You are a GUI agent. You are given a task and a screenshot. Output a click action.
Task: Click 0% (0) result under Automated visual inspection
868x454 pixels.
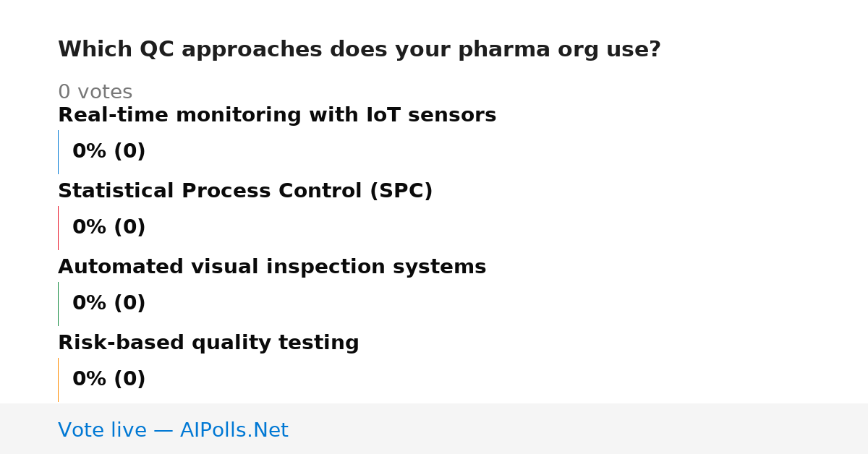point(109,304)
